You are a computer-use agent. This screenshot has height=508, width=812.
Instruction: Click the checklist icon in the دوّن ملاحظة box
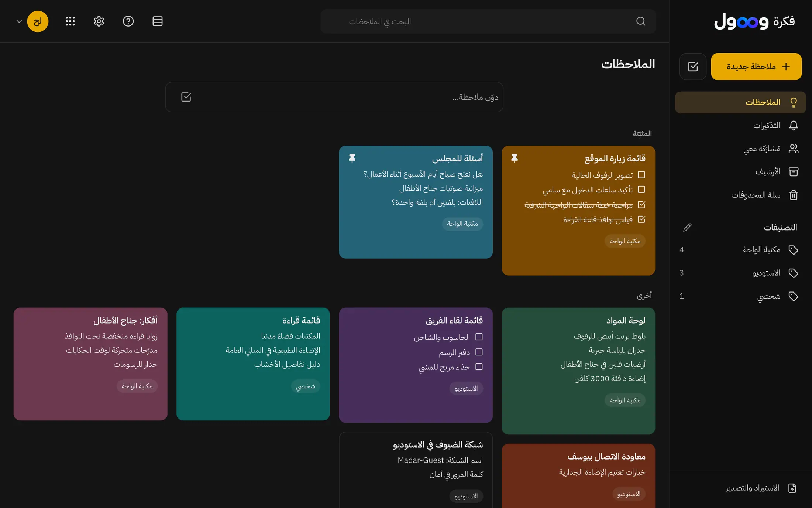(186, 97)
